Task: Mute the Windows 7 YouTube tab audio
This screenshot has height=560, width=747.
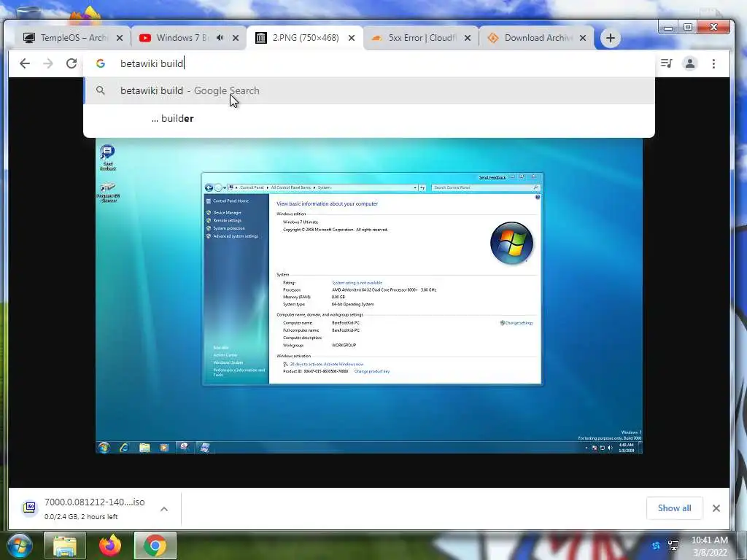Action: coord(220,38)
